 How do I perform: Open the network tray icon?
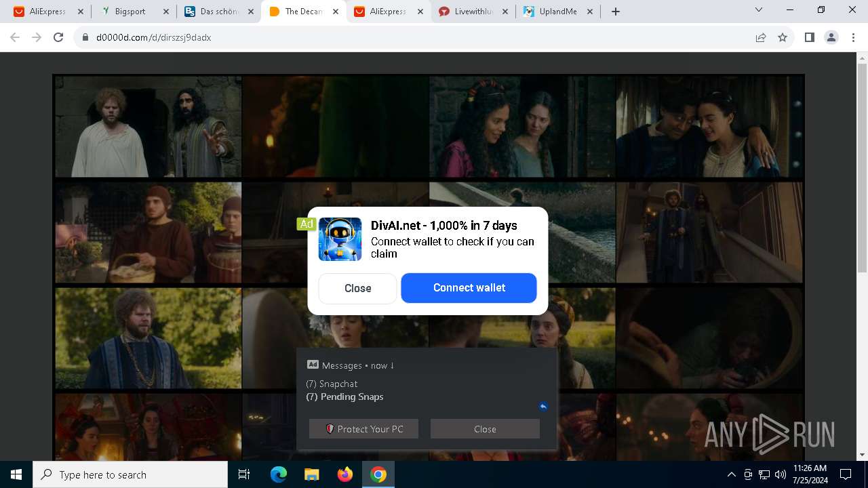[764, 474]
